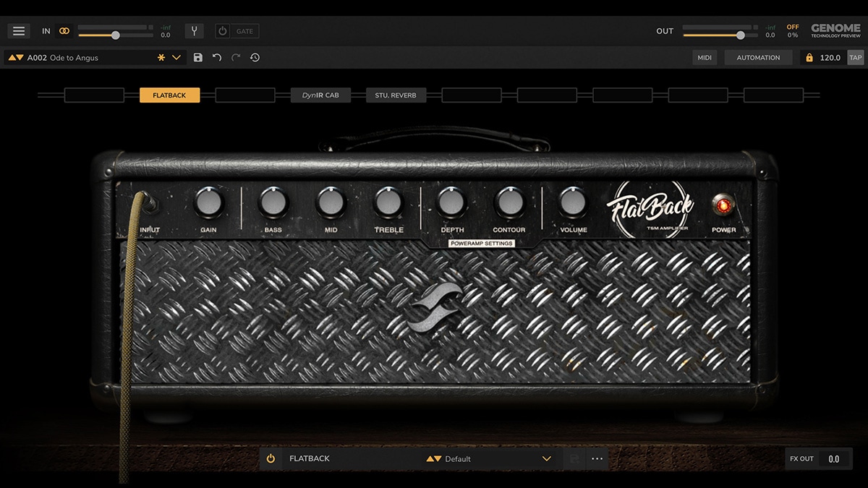Open the tuner fork icon
Viewport: 868px width, 488px height.
click(x=194, y=31)
